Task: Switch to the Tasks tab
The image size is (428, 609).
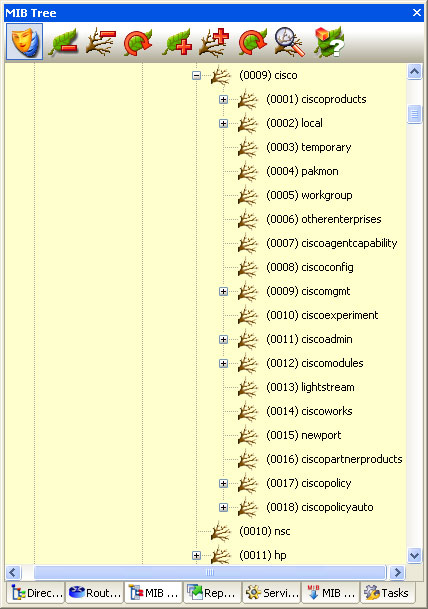Action: (x=387, y=593)
